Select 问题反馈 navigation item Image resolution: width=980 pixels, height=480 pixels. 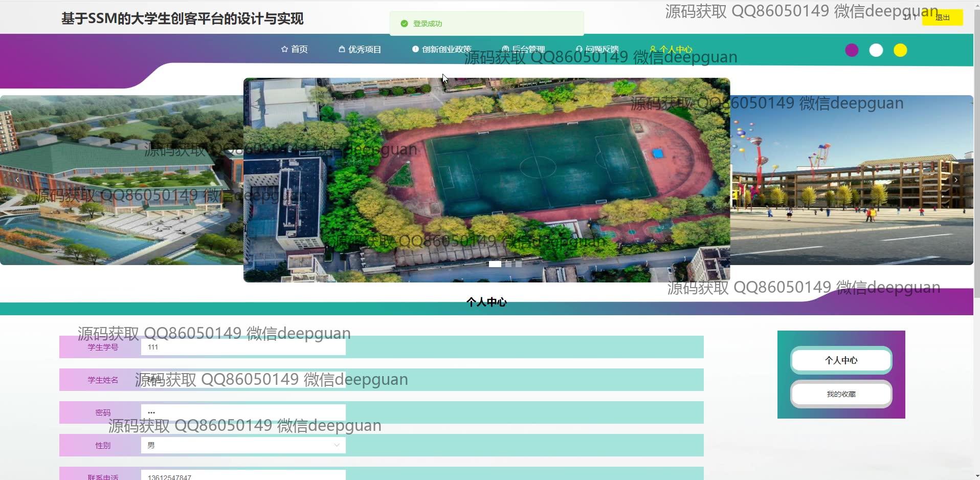click(597, 49)
